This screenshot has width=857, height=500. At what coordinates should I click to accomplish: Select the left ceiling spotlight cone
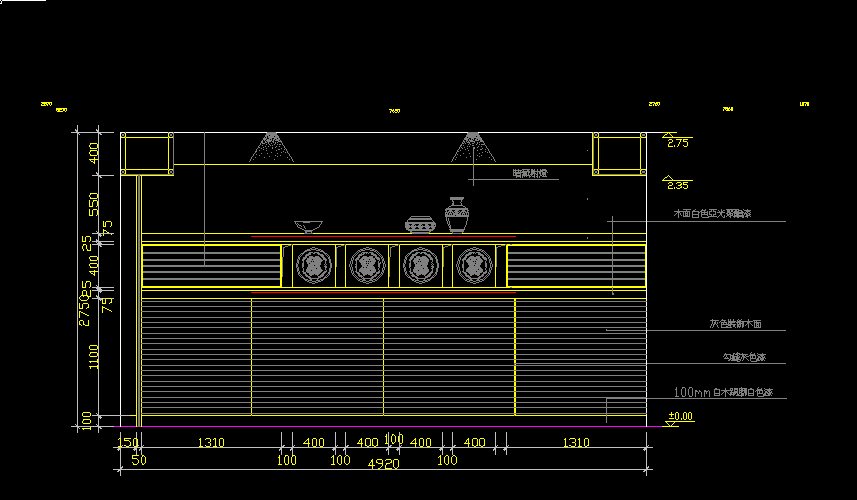(x=272, y=147)
